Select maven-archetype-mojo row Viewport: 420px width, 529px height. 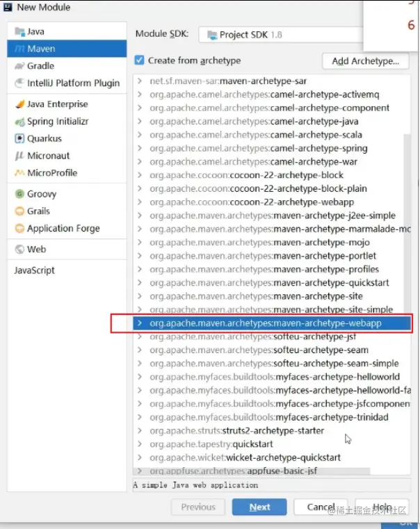[272, 243]
